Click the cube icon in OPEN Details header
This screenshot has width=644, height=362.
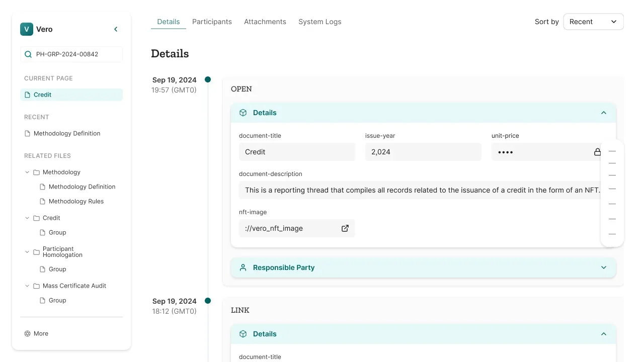(243, 113)
